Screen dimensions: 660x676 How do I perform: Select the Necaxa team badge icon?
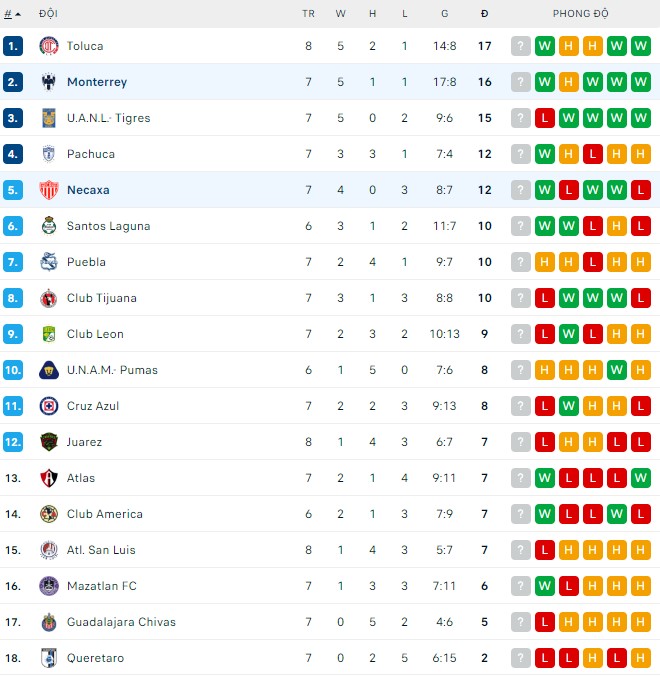[48, 190]
